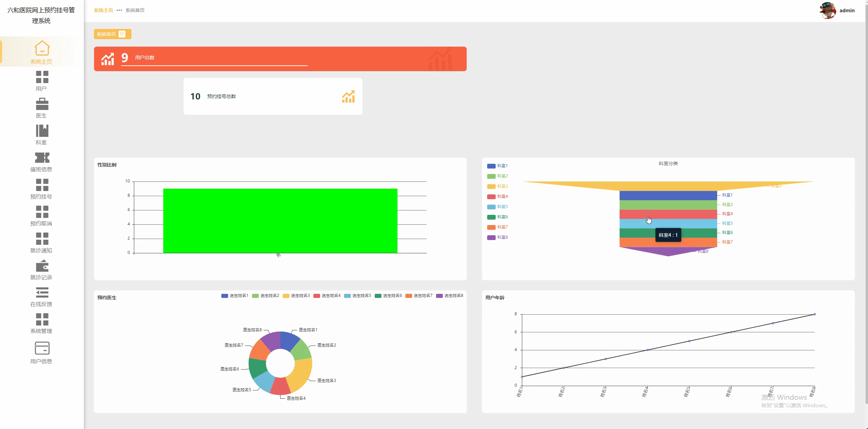The image size is (868, 429).
Task: Click the green 男 bar in 性别比例 chart
Action: point(280,221)
